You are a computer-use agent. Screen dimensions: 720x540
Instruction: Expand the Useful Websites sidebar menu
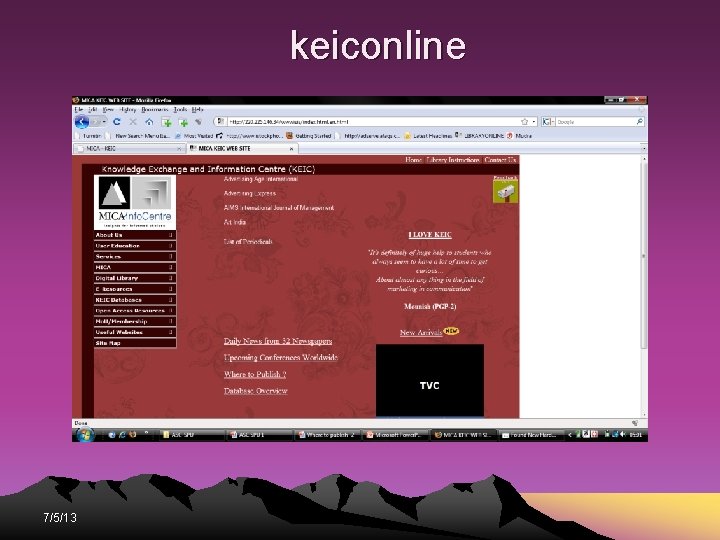135,332
